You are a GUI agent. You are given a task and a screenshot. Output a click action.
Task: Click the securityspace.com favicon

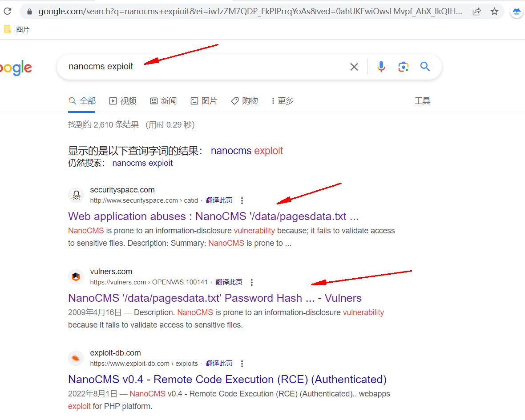tap(76, 195)
